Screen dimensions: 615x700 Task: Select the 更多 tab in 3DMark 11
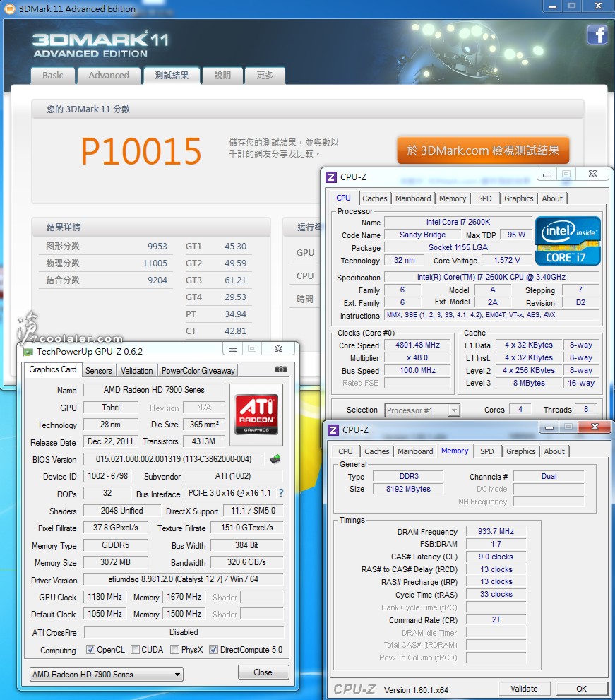click(265, 76)
